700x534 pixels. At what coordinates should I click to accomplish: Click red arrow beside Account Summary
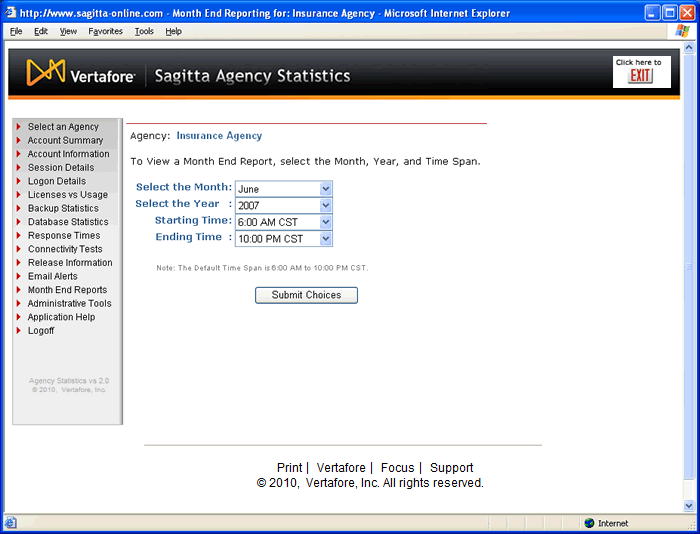pos(19,140)
